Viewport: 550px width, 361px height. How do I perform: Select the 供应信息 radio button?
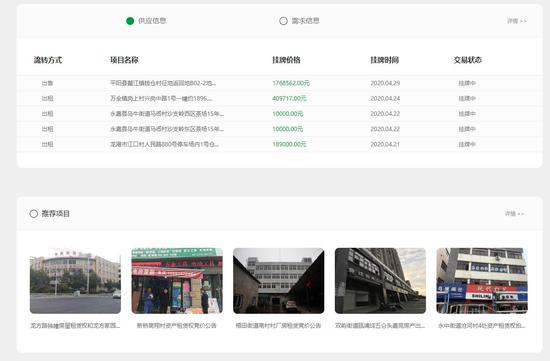(x=130, y=21)
